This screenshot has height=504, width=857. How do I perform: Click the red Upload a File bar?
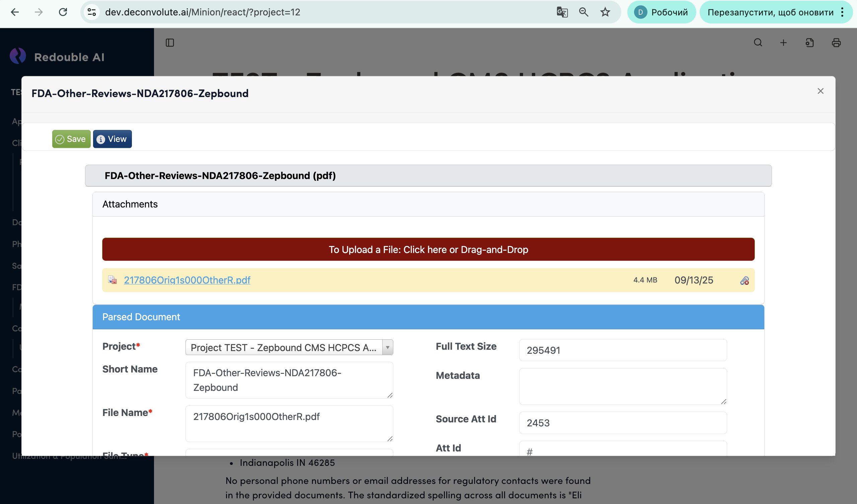pyautogui.click(x=428, y=249)
